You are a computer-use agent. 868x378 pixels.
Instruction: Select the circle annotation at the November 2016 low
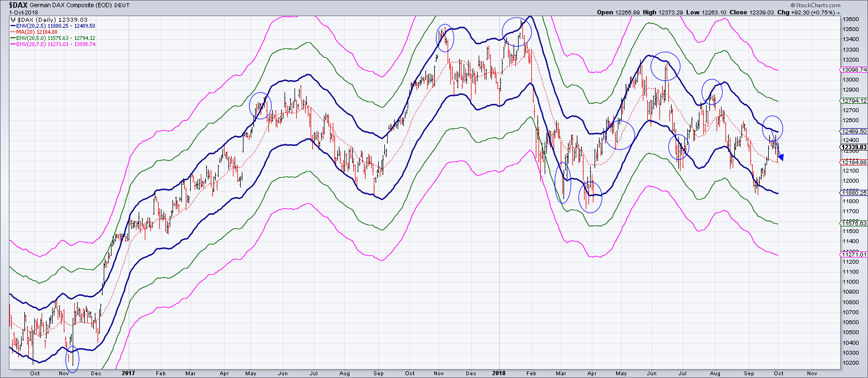[72, 358]
